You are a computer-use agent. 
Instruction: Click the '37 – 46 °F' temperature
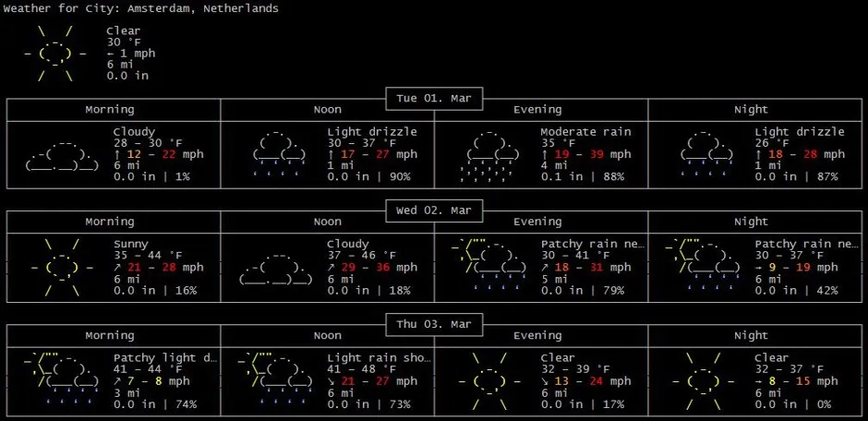[362, 256]
